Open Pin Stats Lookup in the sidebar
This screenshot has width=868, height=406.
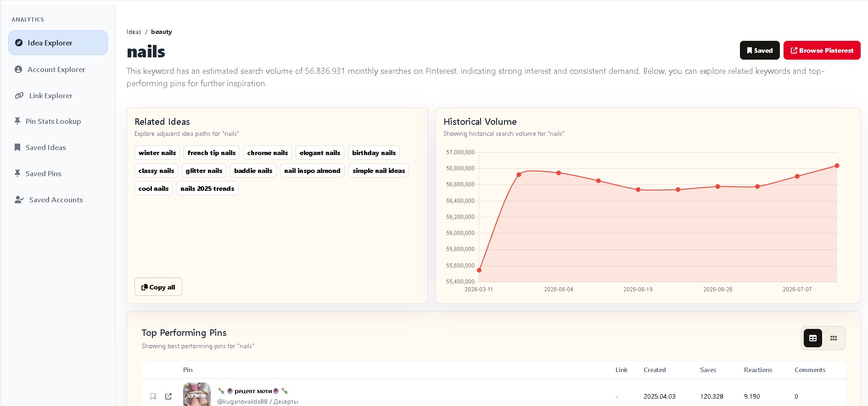58,121
